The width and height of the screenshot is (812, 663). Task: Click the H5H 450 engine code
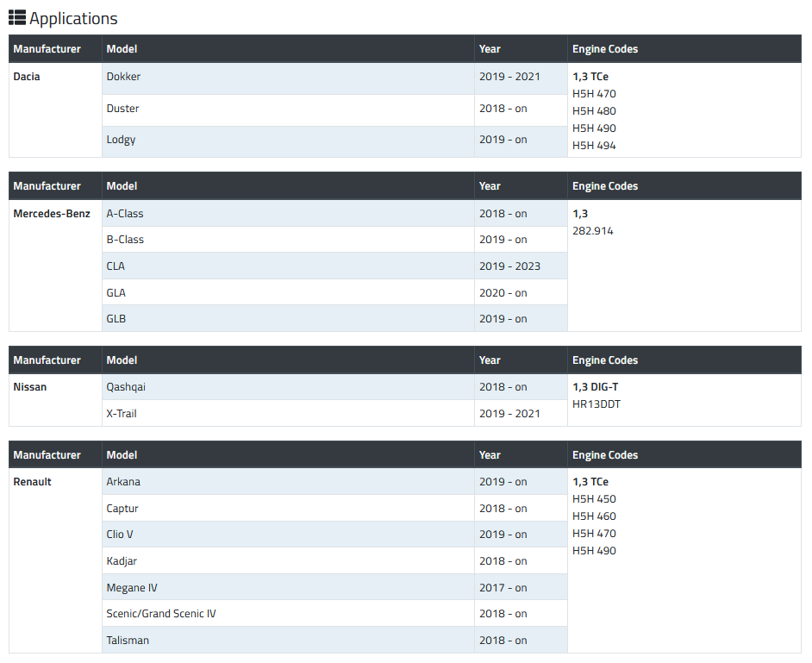pos(594,499)
